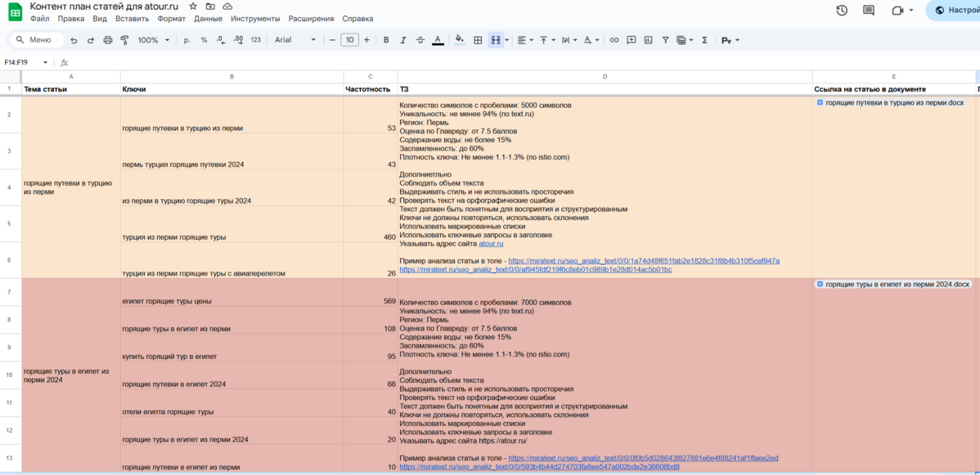Expand merge type dropdown arrow
Viewport: 980px width, 475px height.
pos(507,40)
